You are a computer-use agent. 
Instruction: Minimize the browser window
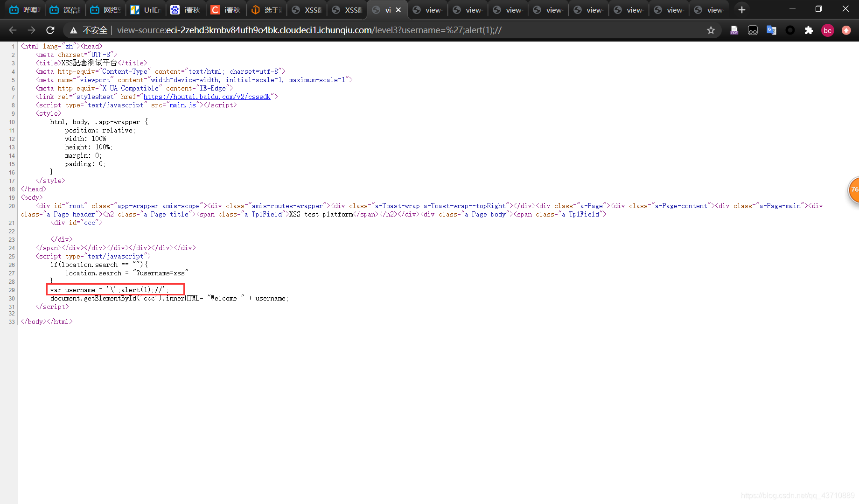tap(792, 9)
